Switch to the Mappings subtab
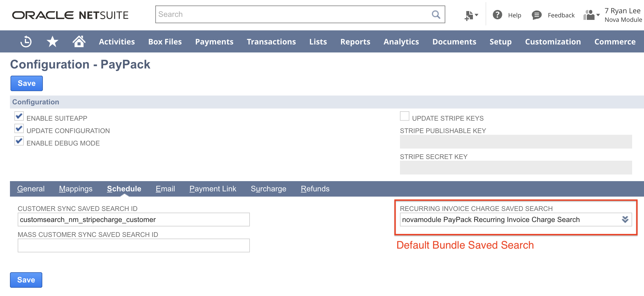Viewport: 644px width, 296px height. click(x=76, y=189)
